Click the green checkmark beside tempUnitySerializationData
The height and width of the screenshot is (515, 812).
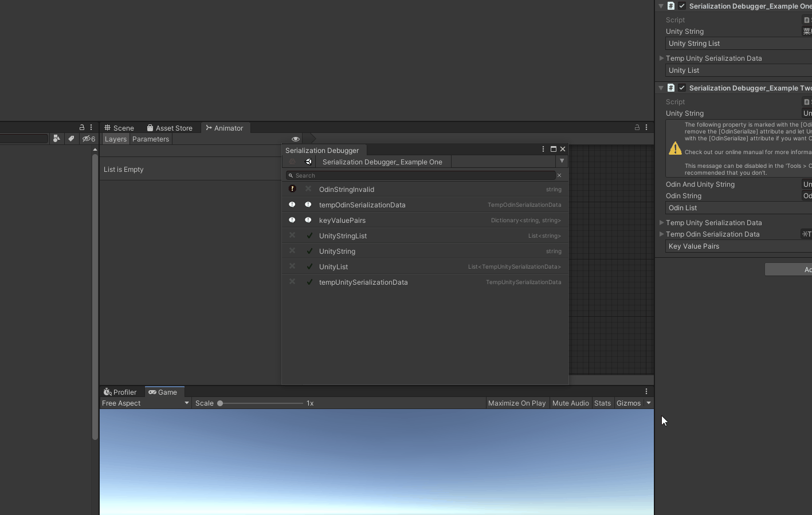click(x=309, y=282)
